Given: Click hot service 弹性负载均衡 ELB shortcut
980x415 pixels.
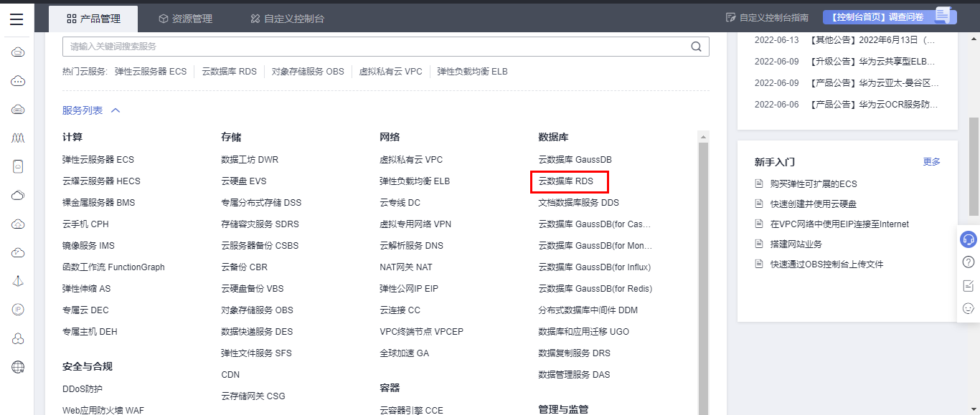Looking at the screenshot, I should [x=472, y=72].
